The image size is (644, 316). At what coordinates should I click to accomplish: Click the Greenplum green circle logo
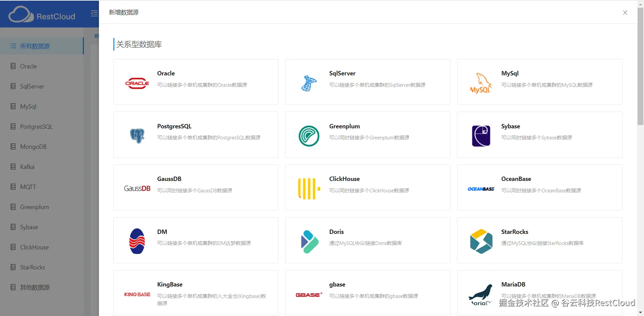(309, 136)
